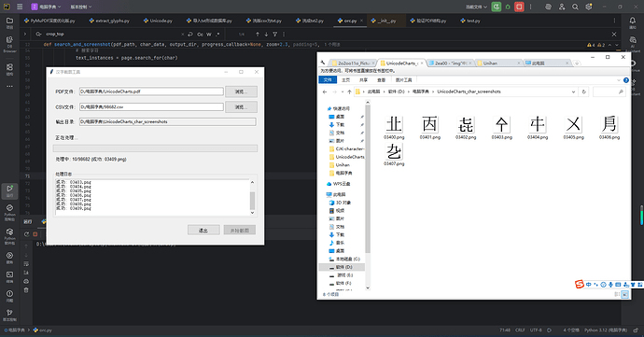Image resolution: width=644 pixels, height=337 pixels.
Task: Open the Explorer 查看 (View) ribbon tab
Action: pos(381,79)
